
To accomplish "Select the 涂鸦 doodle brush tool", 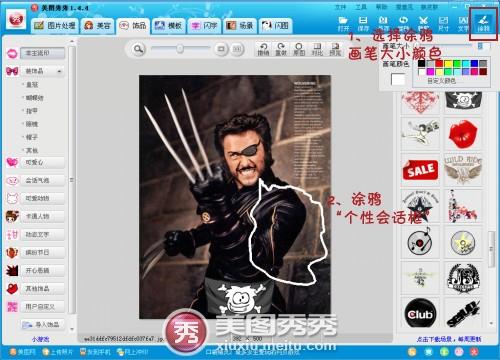I will pos(483,24).
